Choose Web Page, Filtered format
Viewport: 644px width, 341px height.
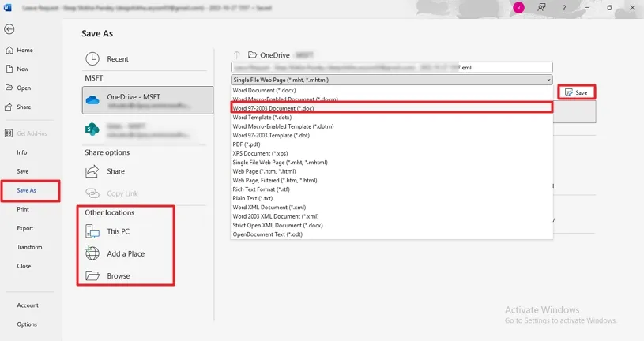coord(392,181)
